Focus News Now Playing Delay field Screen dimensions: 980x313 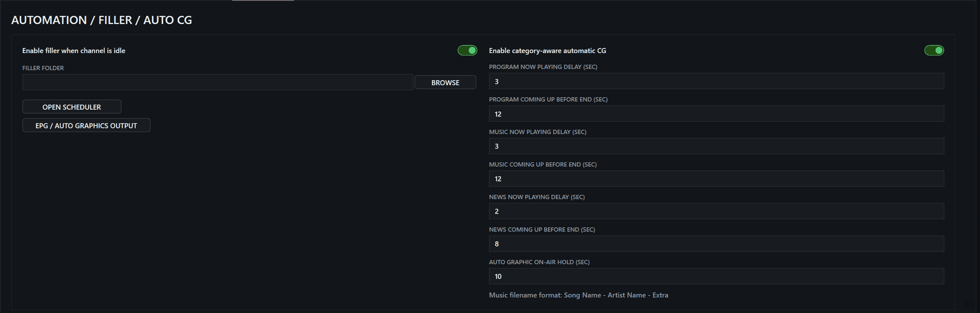(x=716, y=211)
